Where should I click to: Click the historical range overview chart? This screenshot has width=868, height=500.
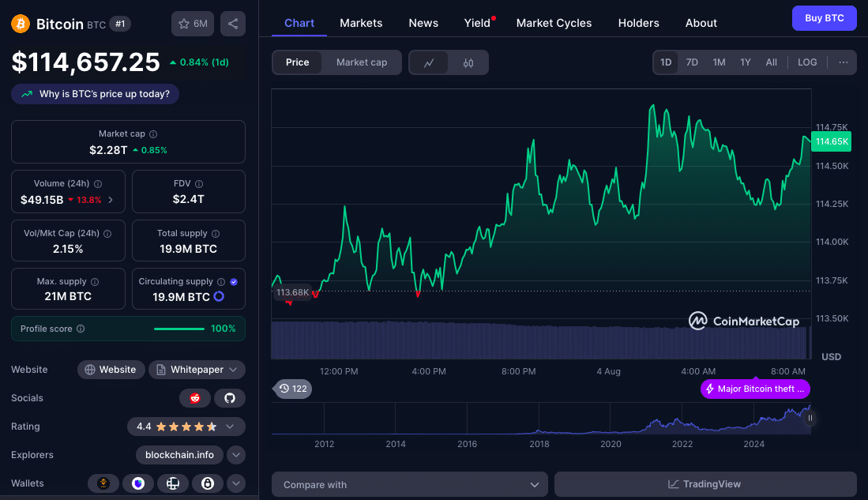(x=541, y=419)
